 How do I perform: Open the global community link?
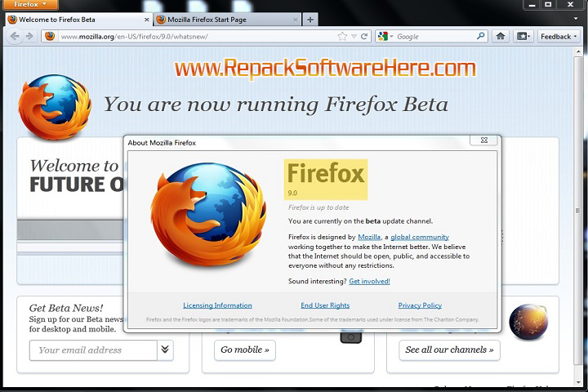[420, 237]
